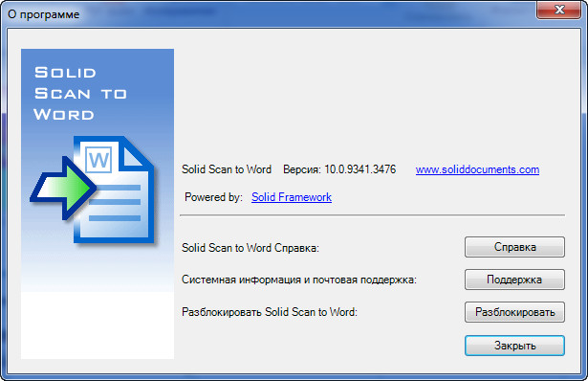Click the О программе title text
Viewport: 588px width, 381px height.
[43, 14]
